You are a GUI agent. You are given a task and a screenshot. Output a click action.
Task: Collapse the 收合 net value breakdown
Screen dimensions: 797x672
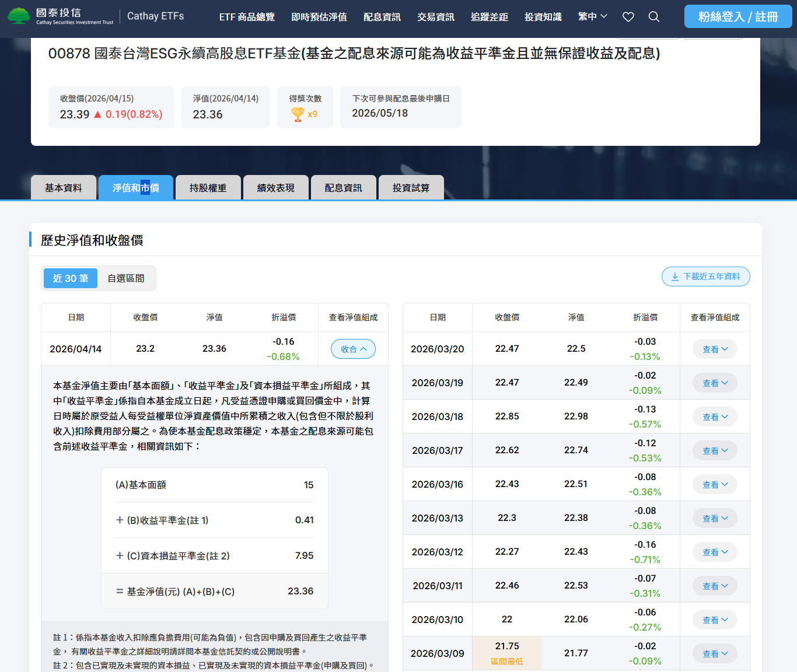(x=353, y=348)
